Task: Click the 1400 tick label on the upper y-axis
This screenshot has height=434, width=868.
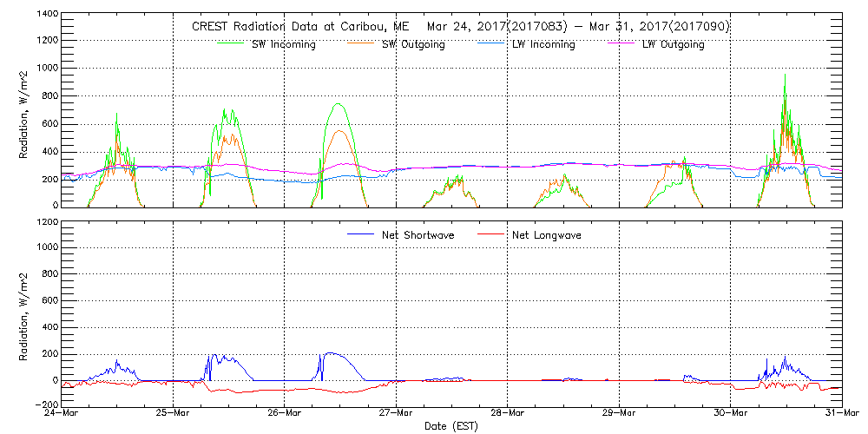Action: point(46,16)
